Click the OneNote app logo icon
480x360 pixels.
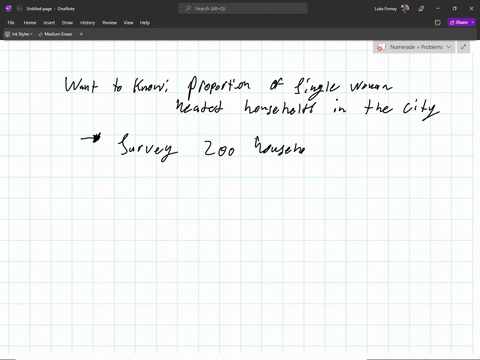[9, 9]
